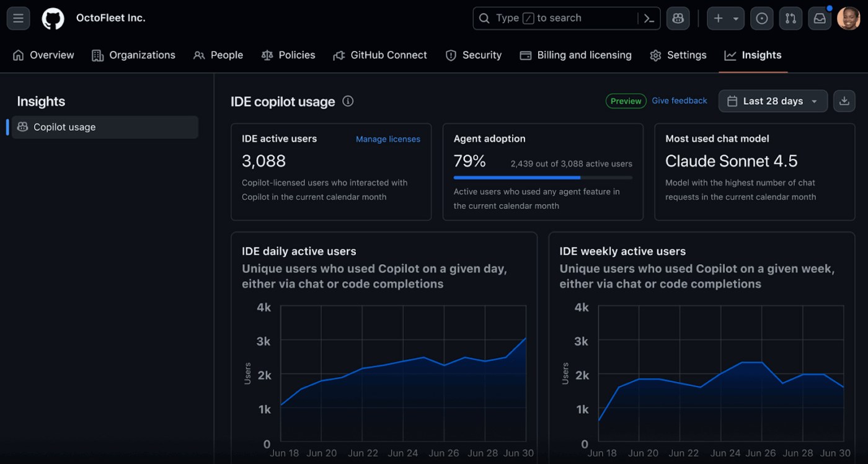Open the global navigation hamburger menu
This screenshot has height=464, width=868.
(18, 18)
